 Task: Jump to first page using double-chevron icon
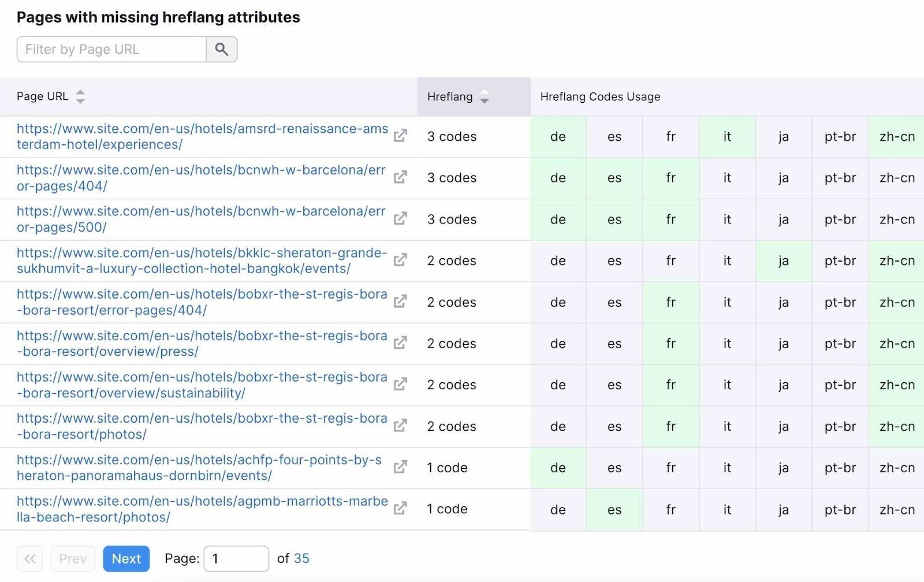30,558
